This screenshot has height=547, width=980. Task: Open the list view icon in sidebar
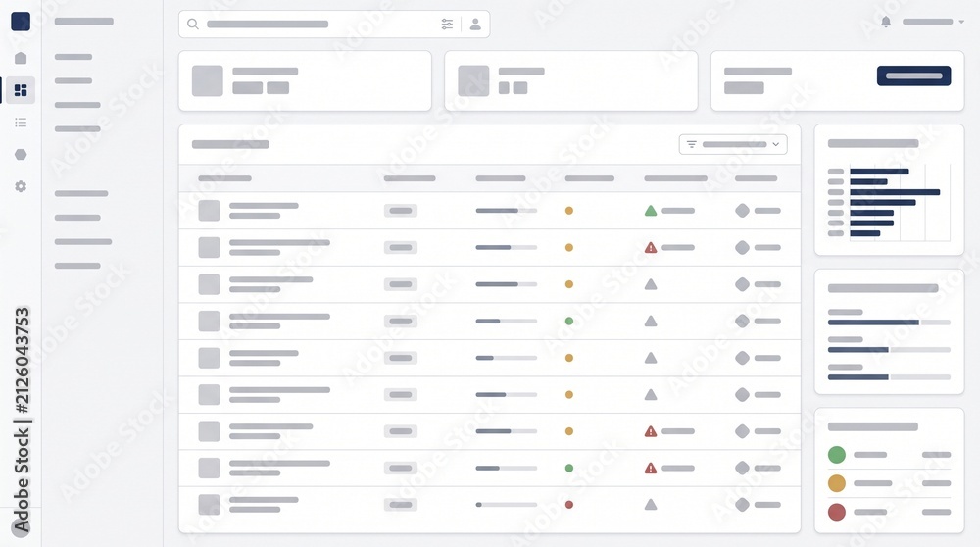click(x=21, y=123)
